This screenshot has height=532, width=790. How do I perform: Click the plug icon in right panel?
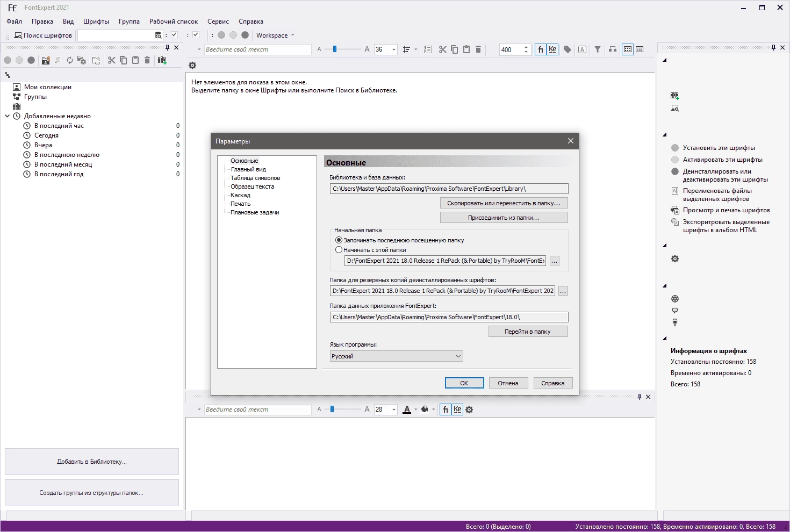click(675, 322)
